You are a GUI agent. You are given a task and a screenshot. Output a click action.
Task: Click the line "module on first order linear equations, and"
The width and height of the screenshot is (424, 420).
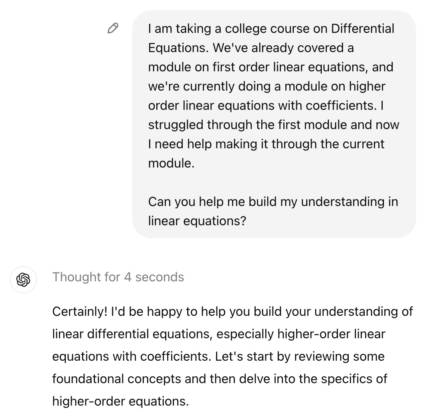click(x=271, y=67)
